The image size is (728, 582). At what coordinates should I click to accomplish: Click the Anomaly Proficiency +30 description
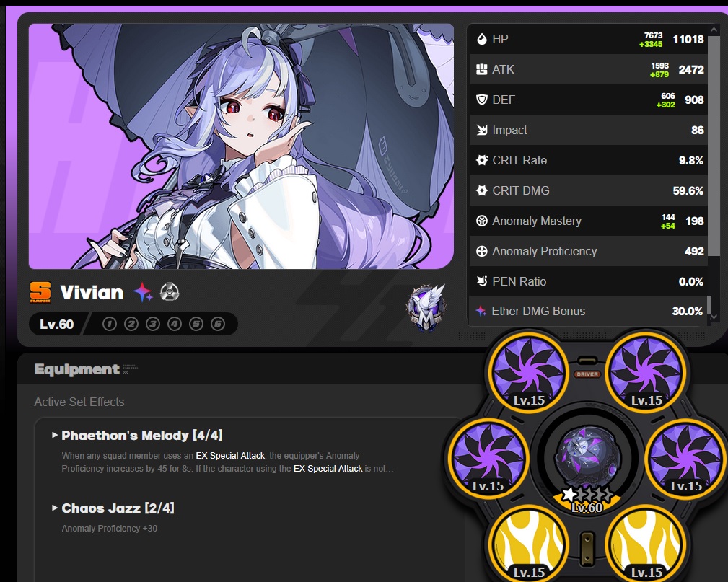pos(110,529)
